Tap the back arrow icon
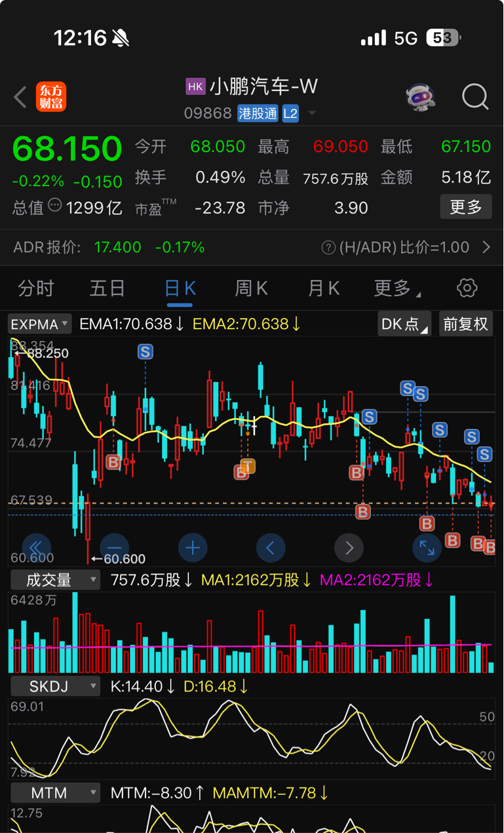 point(20,97)
